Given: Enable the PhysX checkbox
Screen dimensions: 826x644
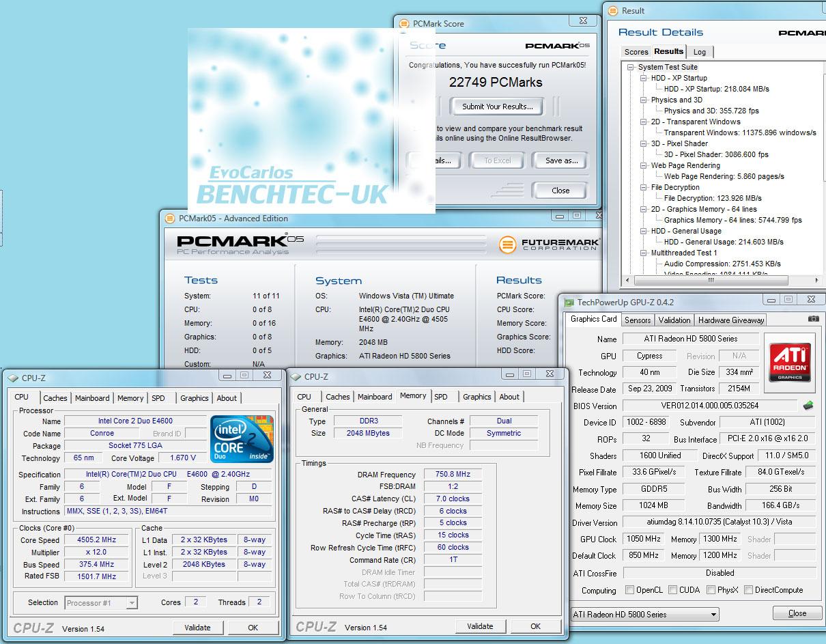Looking at the screenshot, I should 711,590.
